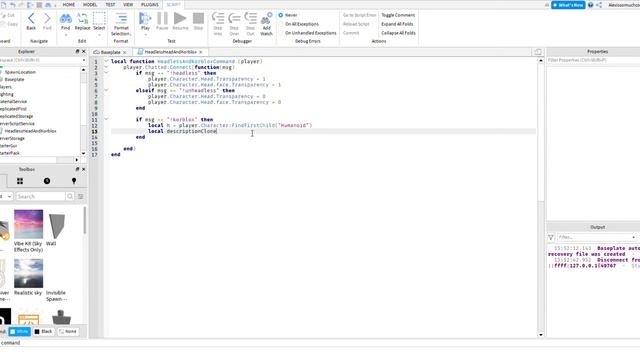640x360 pixels.
Task: Select SpawnLocation in Explorer
Action: click(20, 72)
